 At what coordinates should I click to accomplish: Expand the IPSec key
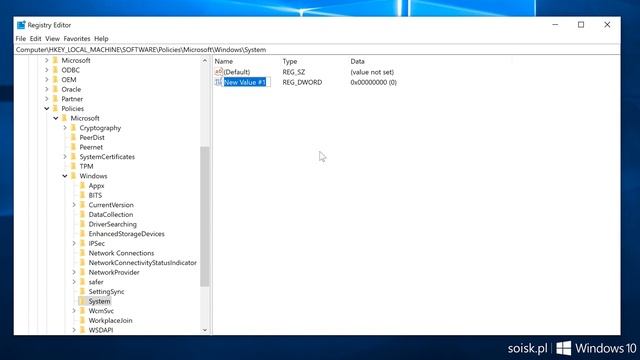coord(74,243)
